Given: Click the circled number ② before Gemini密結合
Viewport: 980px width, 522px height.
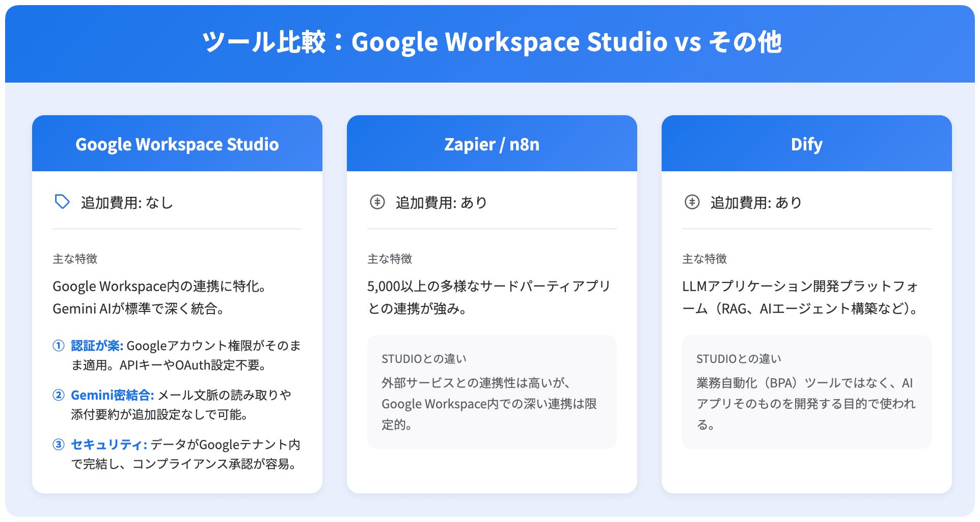Looking at the screenshot, I should point(59,395).
